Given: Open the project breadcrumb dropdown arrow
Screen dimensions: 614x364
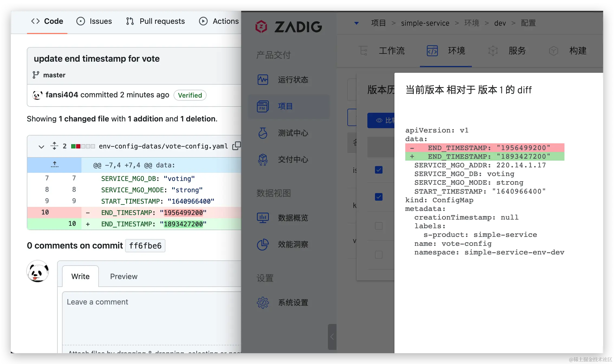Looking at the screenshot, I should pyautogui.click(x=357, y=23).
